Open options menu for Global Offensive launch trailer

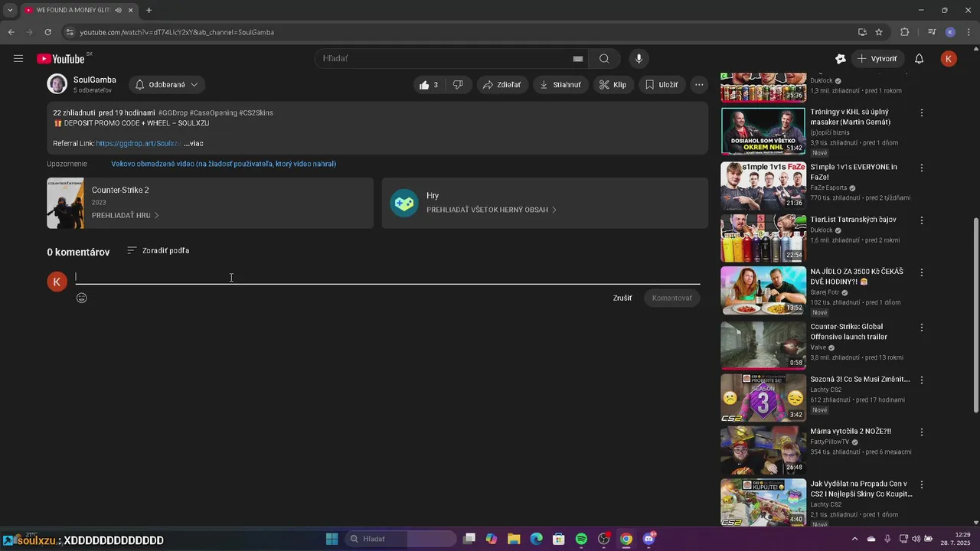(x=922, y=328)
